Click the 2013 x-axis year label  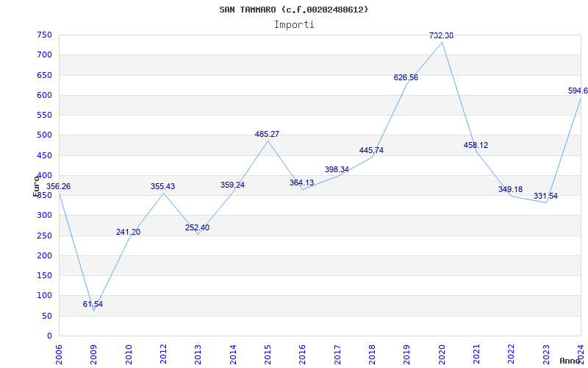tap(198, 355)
